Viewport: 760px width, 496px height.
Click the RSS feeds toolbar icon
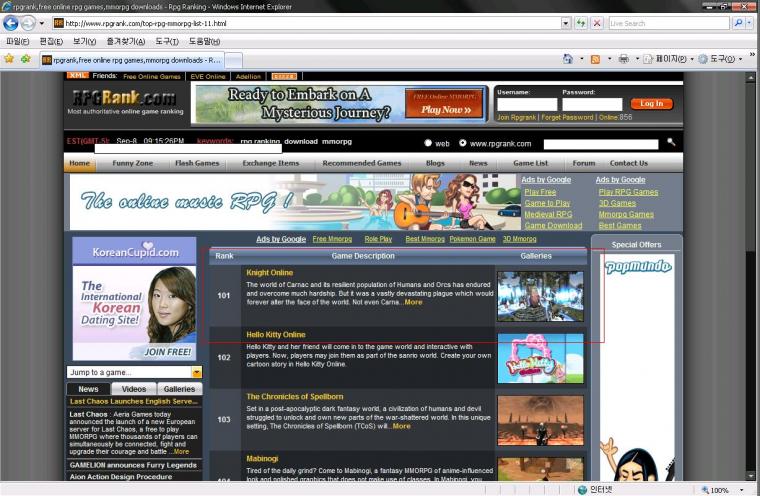(596, 59)
